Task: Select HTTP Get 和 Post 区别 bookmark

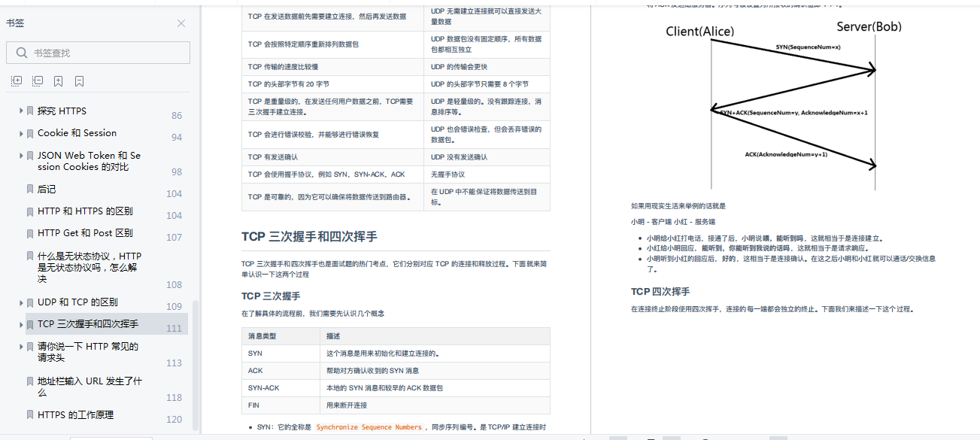Action: coord(85,232)
